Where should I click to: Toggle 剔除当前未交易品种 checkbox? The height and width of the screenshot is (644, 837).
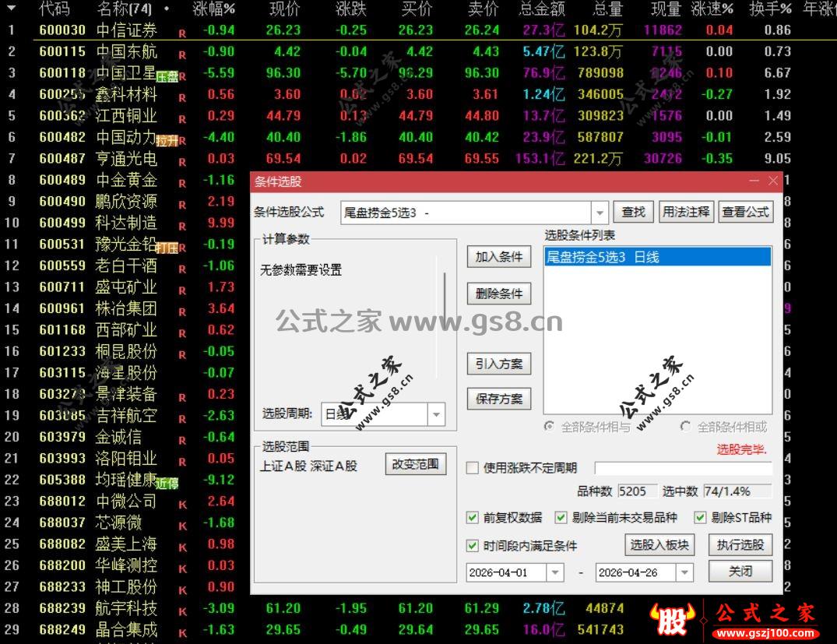[561, 517]
